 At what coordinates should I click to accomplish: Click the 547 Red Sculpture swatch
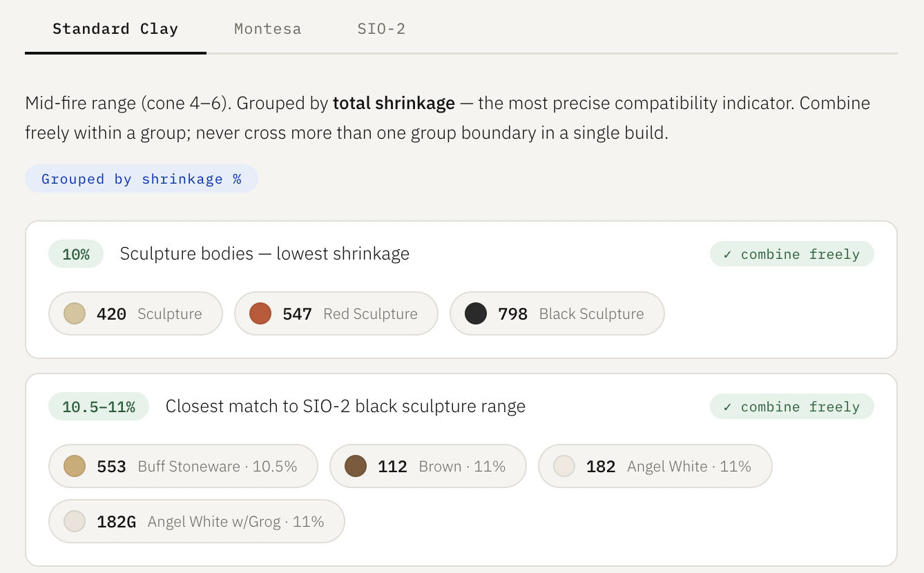pos(261,313)
